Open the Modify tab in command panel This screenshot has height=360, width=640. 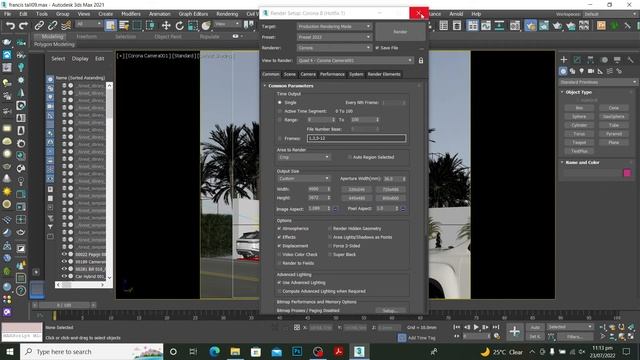[x=577, y=60]
